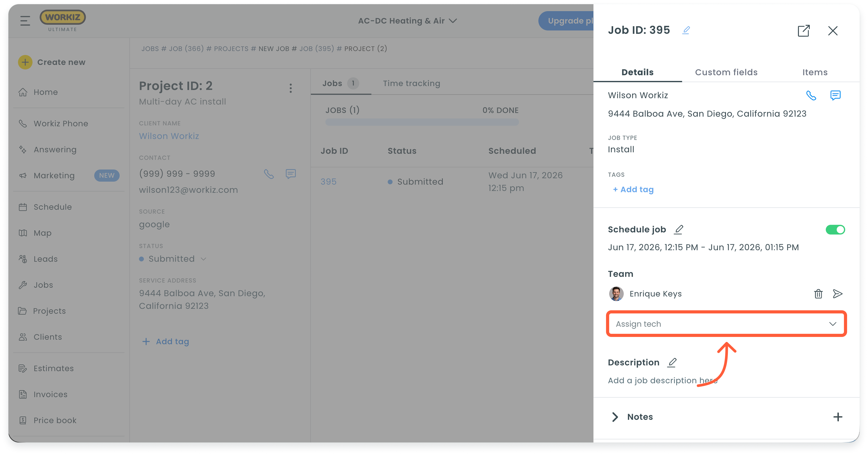Click the Create new plus icon
868x455 pixels.
tap(25, 62)
